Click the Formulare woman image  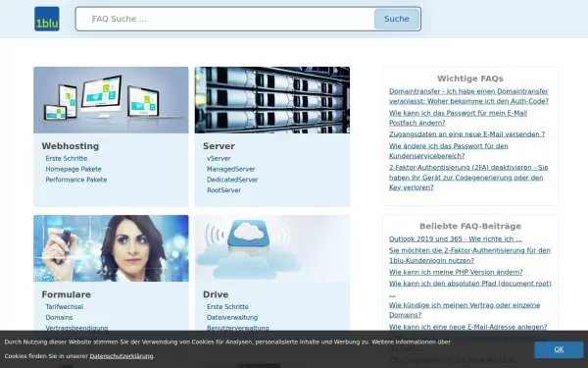coord(111,248)
